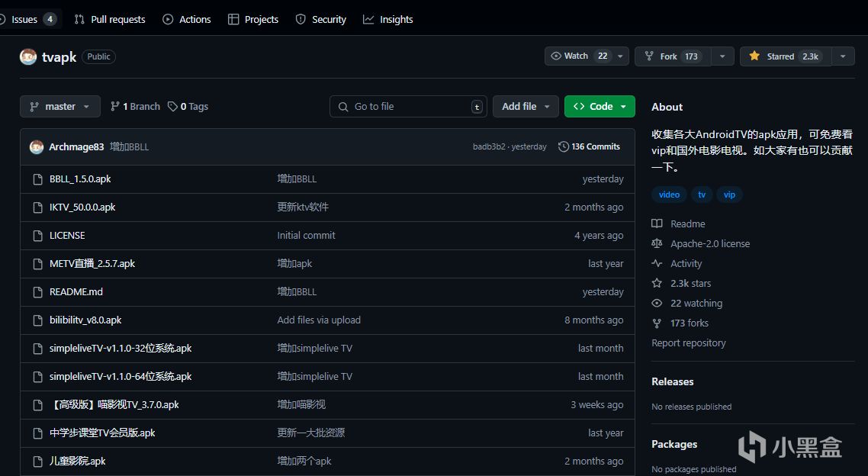This screenshot has width=868, height=476.
Task: View the 0 Tags link
Action: (x=188, y=106)
